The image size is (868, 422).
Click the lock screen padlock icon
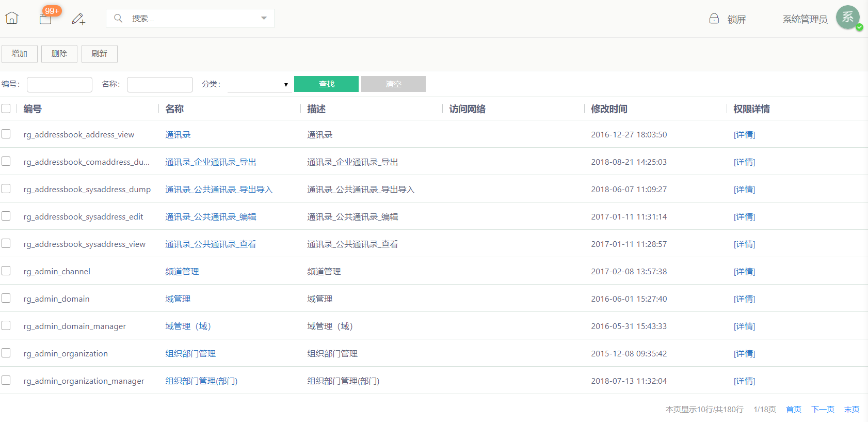pos(714,19)
